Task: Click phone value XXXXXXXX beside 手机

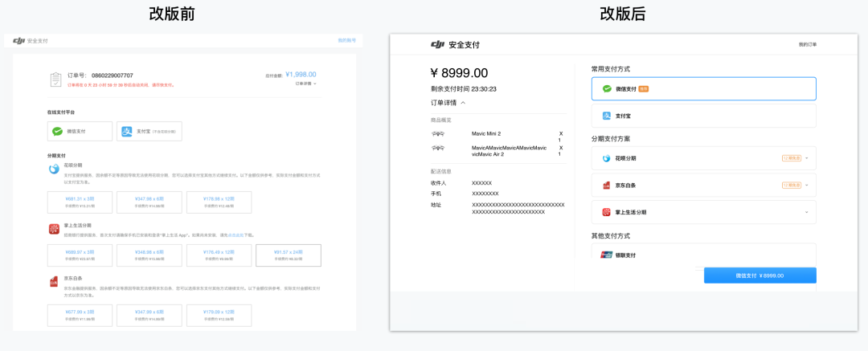Action: [485, 194]
